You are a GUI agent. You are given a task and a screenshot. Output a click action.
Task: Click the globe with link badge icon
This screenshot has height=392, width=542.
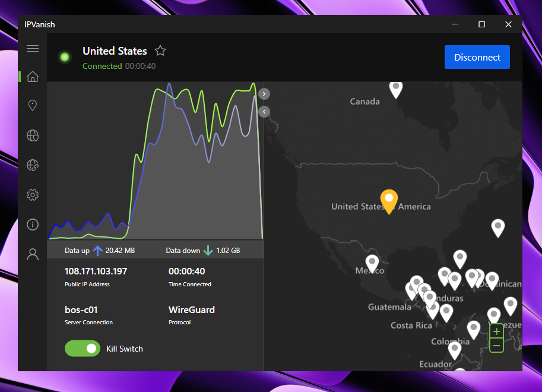pyautogui.click(x=33, y=165)
